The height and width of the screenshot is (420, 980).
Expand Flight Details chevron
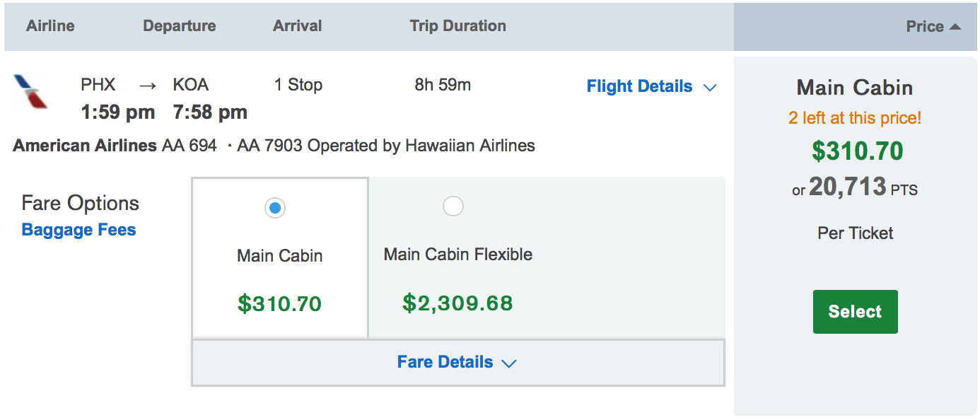point(711,88)
